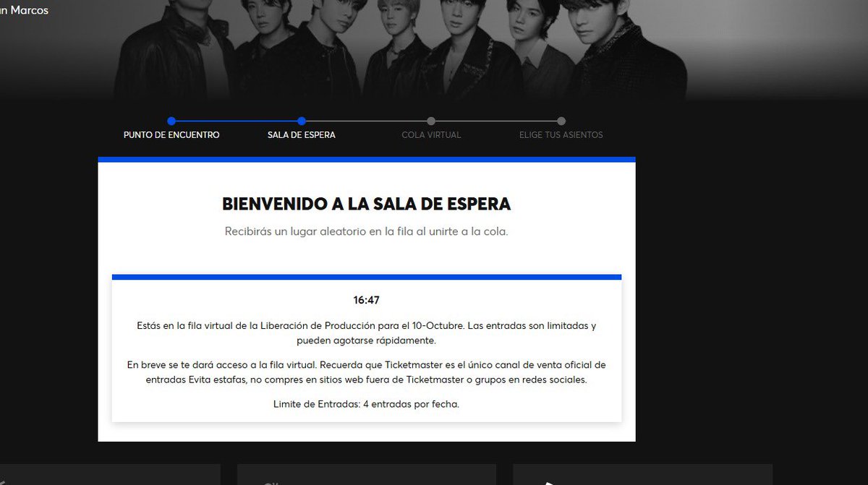Screen dimensions: 868x485
Task: Click the progress dot above Sala de Espera
Action: [x=302, y=121]
